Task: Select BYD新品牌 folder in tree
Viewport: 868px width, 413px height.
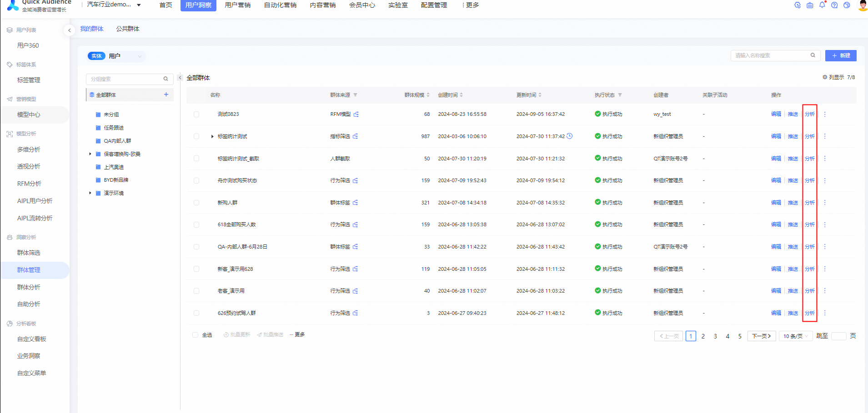Action: pyautogui.click(x=116, y=180)
